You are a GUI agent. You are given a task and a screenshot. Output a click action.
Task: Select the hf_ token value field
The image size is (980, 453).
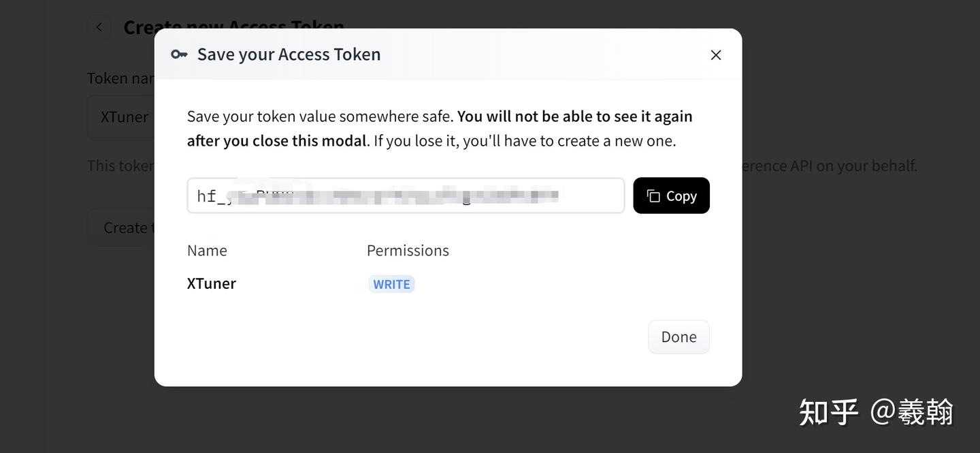pos(406,196)
